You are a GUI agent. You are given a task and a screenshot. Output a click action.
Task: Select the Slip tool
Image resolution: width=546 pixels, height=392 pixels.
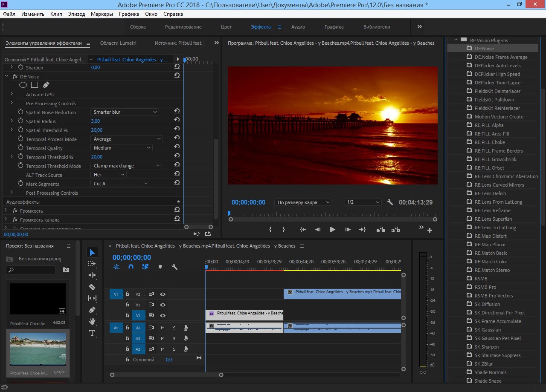(92, 298)
